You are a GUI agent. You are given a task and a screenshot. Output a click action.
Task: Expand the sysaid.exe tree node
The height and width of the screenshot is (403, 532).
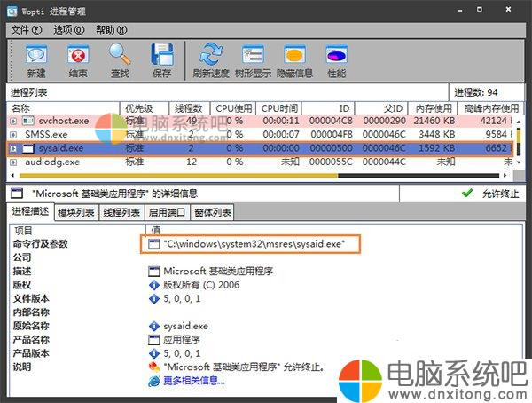pyautogui.click(x=13, y=148)
